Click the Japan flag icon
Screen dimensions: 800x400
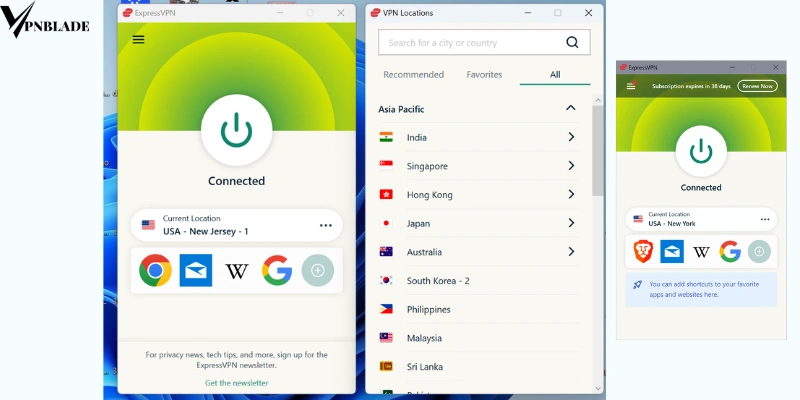coord(386,223)
